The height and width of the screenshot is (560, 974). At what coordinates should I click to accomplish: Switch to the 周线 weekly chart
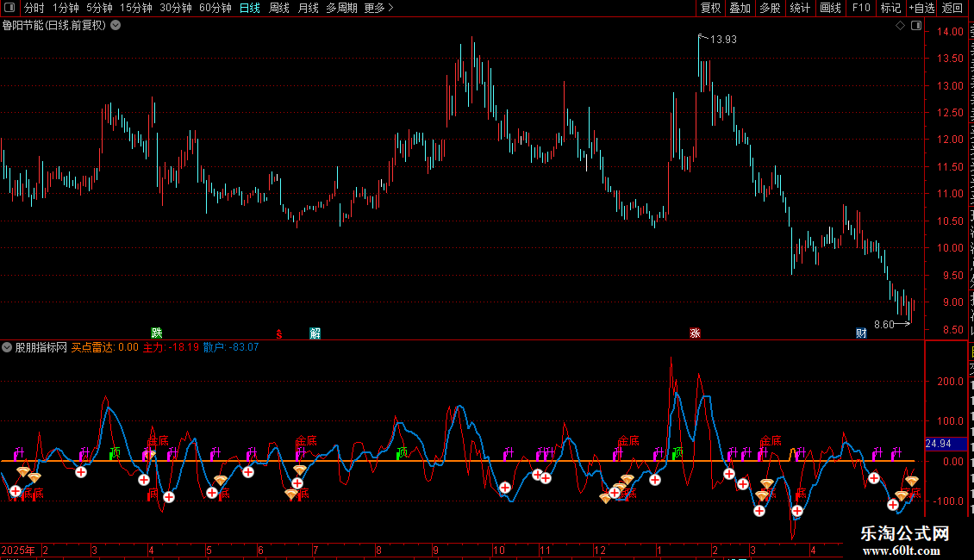[279, 8]
